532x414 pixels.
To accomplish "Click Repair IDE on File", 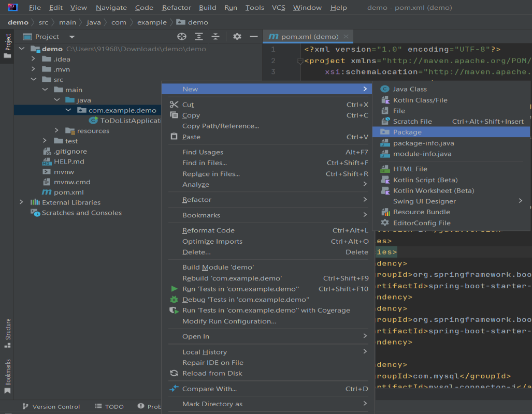I will tap(268, 363).
